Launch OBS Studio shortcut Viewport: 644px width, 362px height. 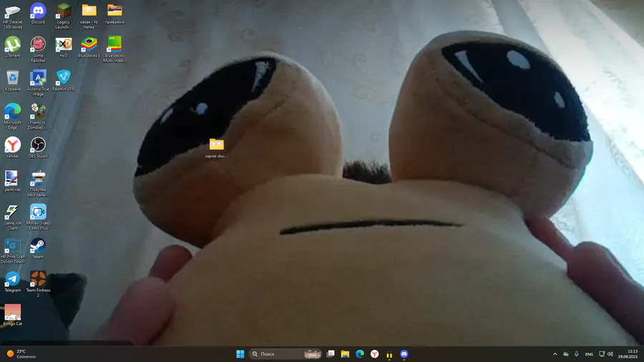pyautogui.click(x=38, y=147)
